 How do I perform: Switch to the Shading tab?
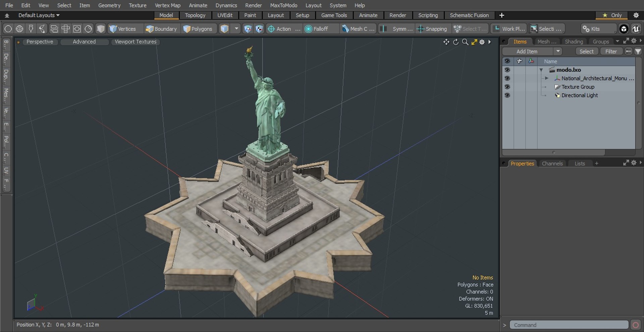coord(574,42)
